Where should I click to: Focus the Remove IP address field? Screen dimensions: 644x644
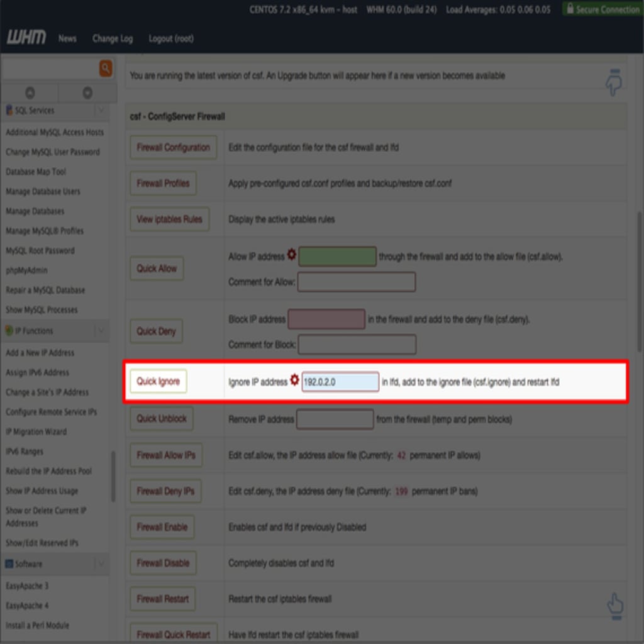(x=335, y=419)
